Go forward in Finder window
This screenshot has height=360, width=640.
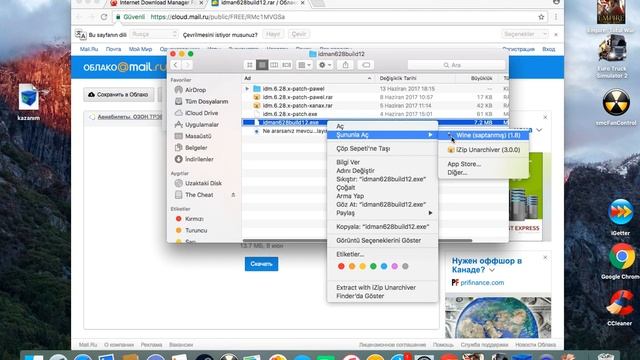(x=187, y=65)
